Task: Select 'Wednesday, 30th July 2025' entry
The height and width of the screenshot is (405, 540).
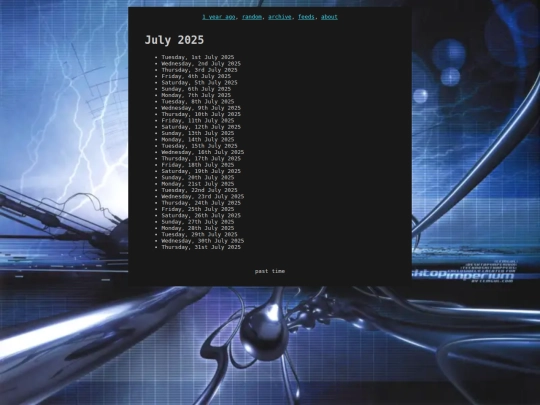Action: tap(203, 241)
